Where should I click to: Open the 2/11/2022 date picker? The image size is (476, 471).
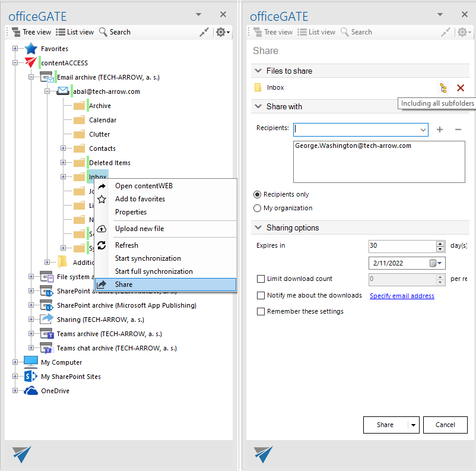438,263
